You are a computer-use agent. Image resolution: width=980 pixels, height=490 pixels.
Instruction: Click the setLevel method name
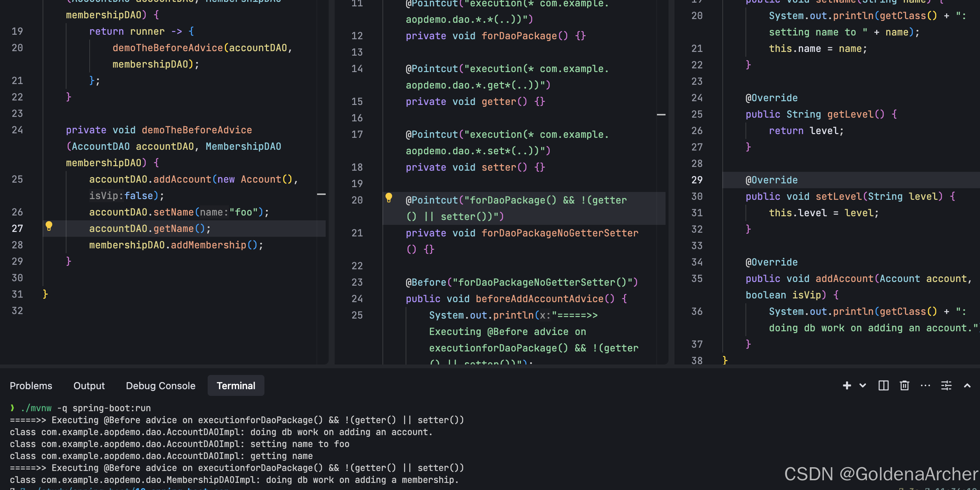click(x=839, y=196)
